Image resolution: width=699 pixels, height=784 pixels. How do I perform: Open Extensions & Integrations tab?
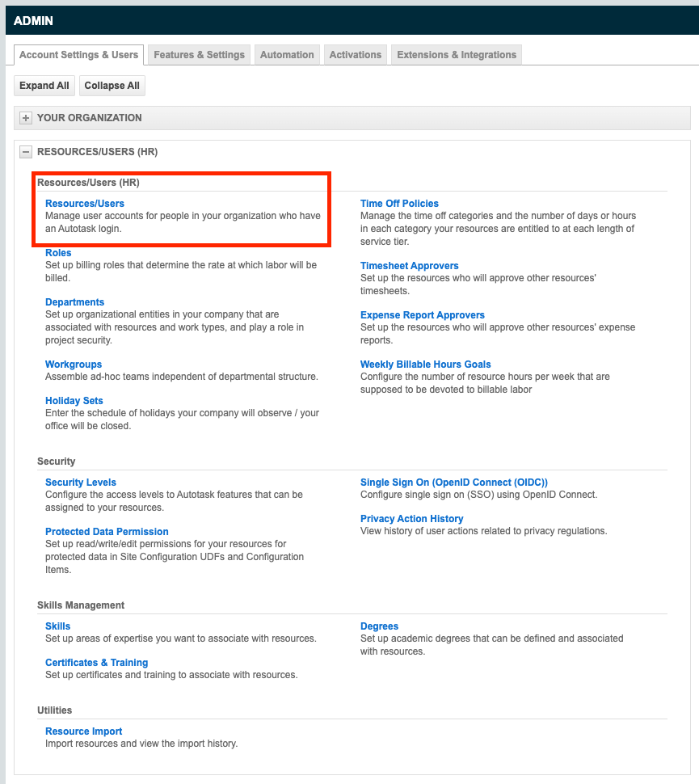point(457,55)
